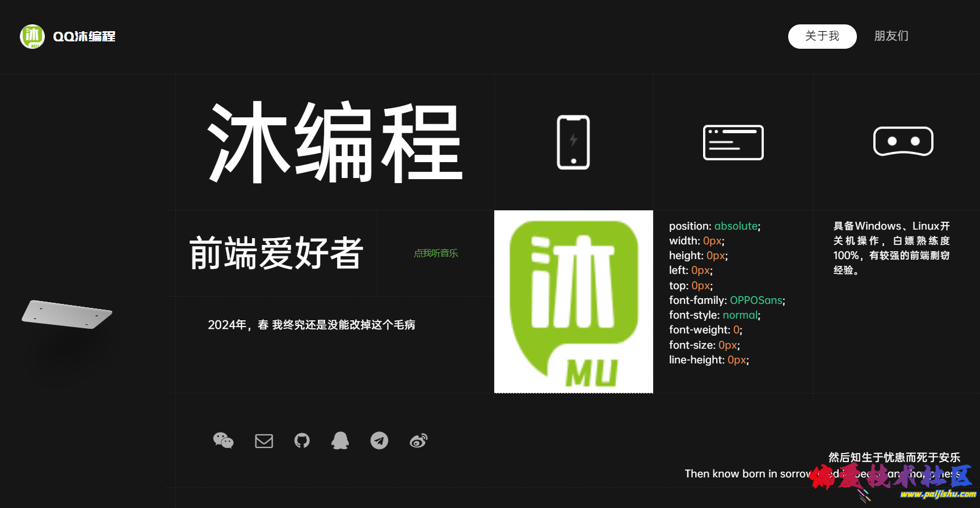980x508 pixels.
Task: Open the large 沐 MU avatar image
Action: [x=574, y=302]
